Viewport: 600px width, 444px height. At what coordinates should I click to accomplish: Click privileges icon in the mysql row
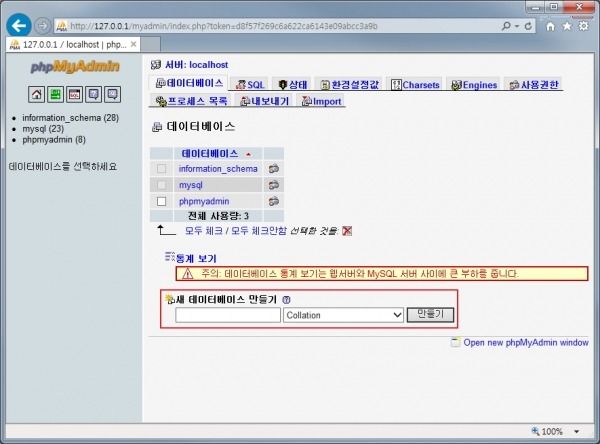(274, 185)
